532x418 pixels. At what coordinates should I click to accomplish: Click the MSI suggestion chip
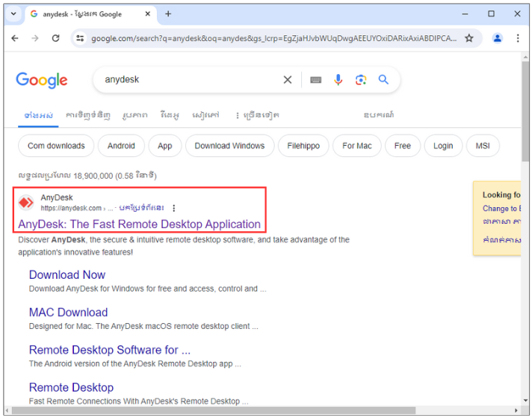483,146
